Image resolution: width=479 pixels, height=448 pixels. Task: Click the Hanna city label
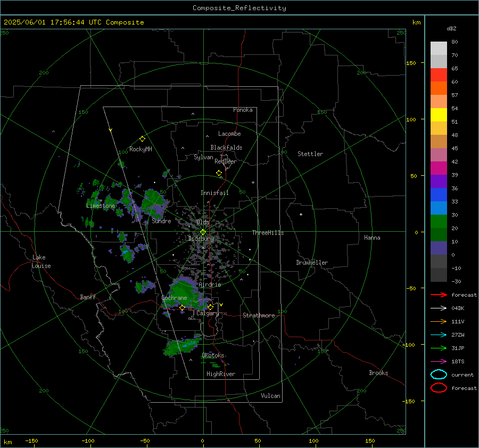pyautogui.click(x=372, y=238)
